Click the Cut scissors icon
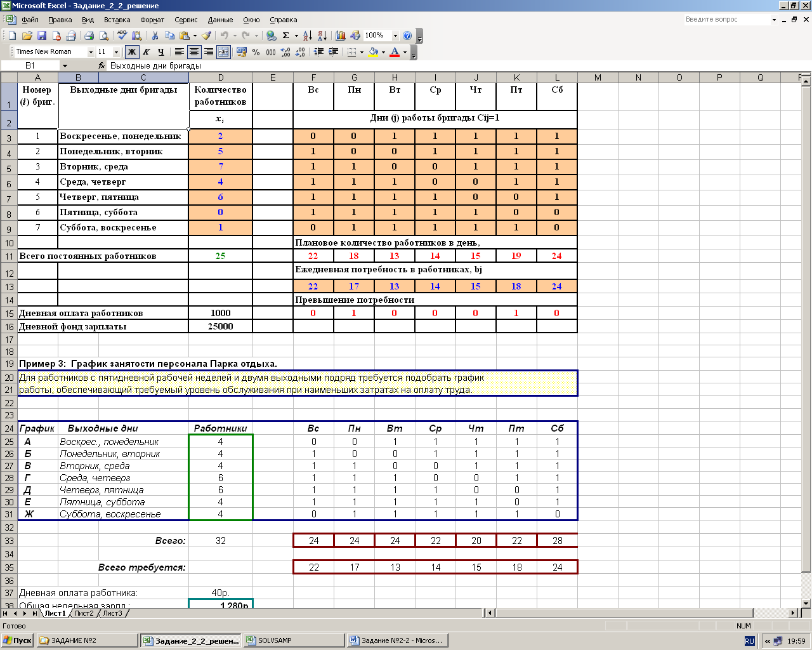 154,36
